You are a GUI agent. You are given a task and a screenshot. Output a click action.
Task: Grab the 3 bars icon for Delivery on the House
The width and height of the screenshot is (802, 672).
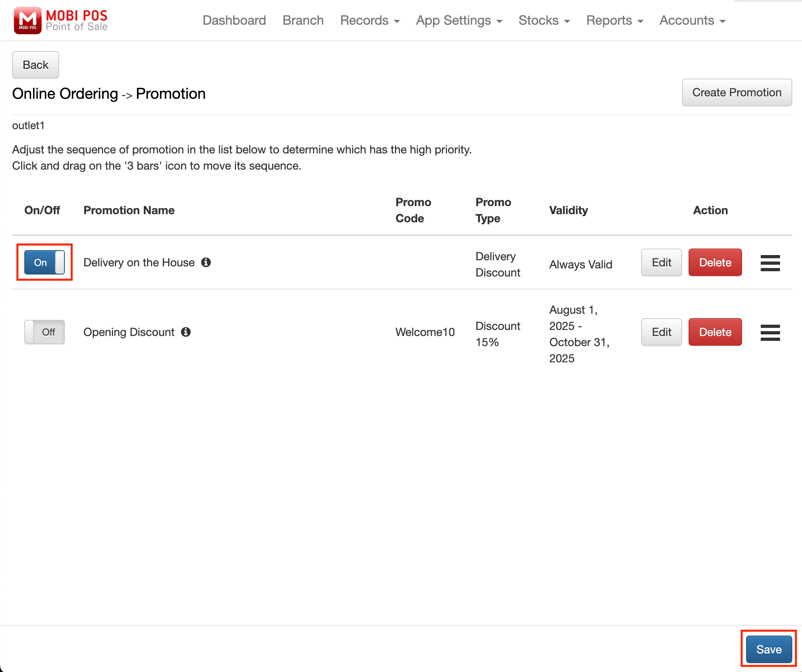pyautogui.click(x=770, y=263)
